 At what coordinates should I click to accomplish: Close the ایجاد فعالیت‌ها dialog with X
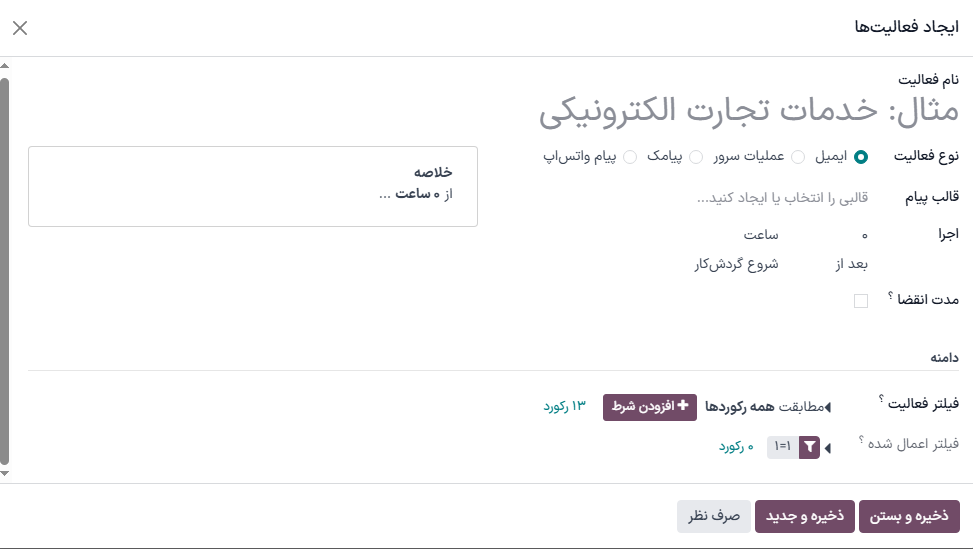coord(20,28)
